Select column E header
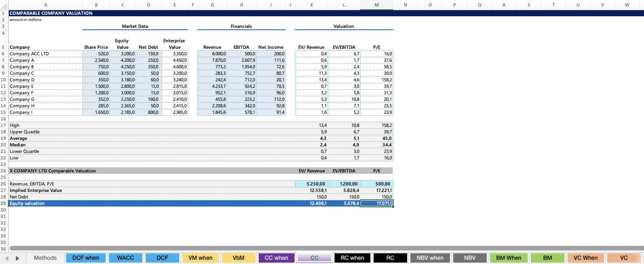 point(174,5)
